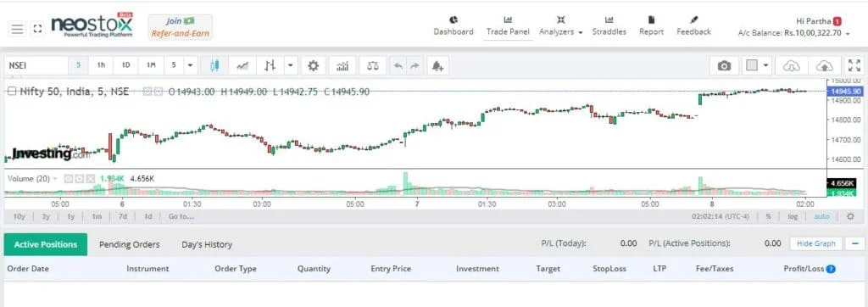Click the NSEI symbol input field
Viewport: 868px width, 307px height.
pyautogui.click(x=36, y=65)
